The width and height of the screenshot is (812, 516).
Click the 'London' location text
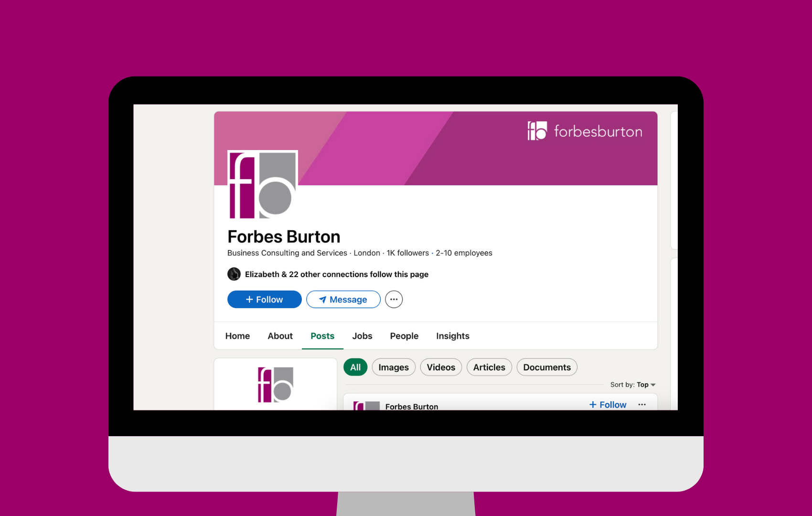click(x=367, y=253)
